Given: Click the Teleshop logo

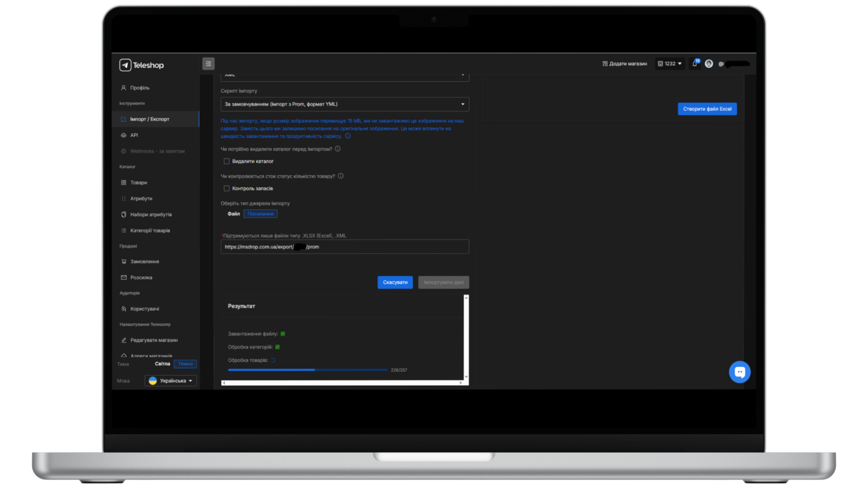Looking at the screenshot, I should (x=142, y=65).
